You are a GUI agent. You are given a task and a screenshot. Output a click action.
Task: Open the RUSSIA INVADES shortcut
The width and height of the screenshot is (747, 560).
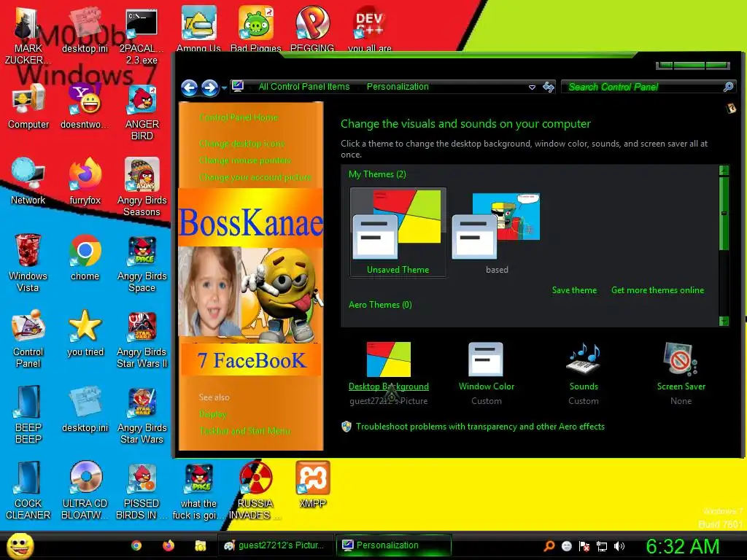pyautogui.click(x=256, y=490)
